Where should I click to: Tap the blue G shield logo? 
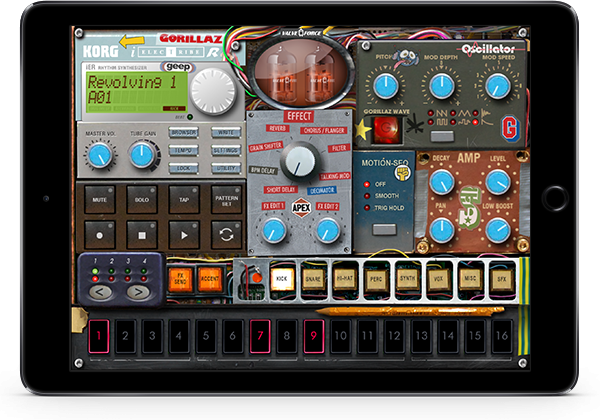(x=510, y=128)
